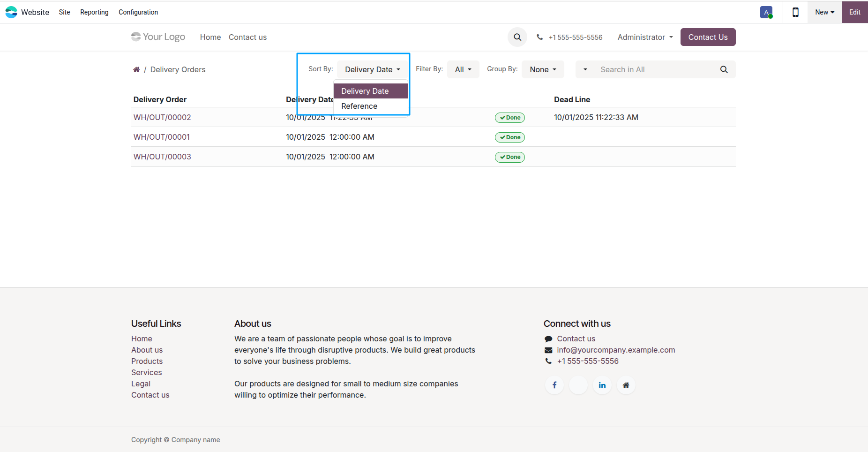The height and width of the screenshot is (452, 868).
Task: Click the Edit button in top bar
Action: (855, 12)
